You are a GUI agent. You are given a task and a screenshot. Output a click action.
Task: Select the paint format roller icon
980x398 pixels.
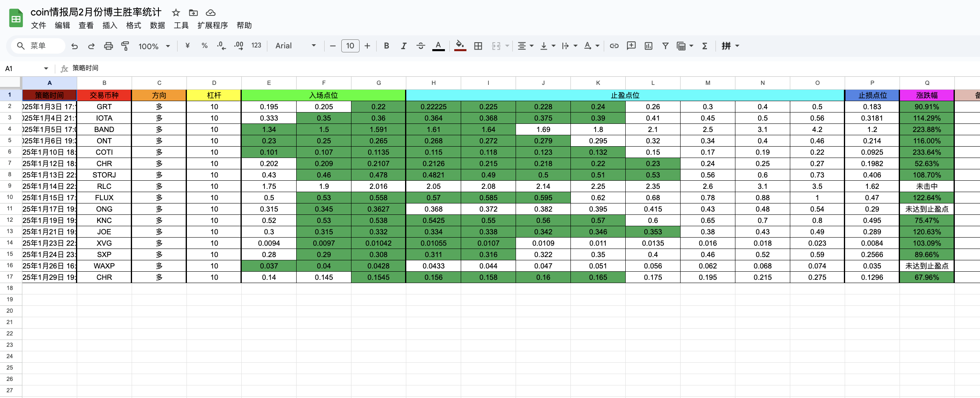(x=125, y=46)
